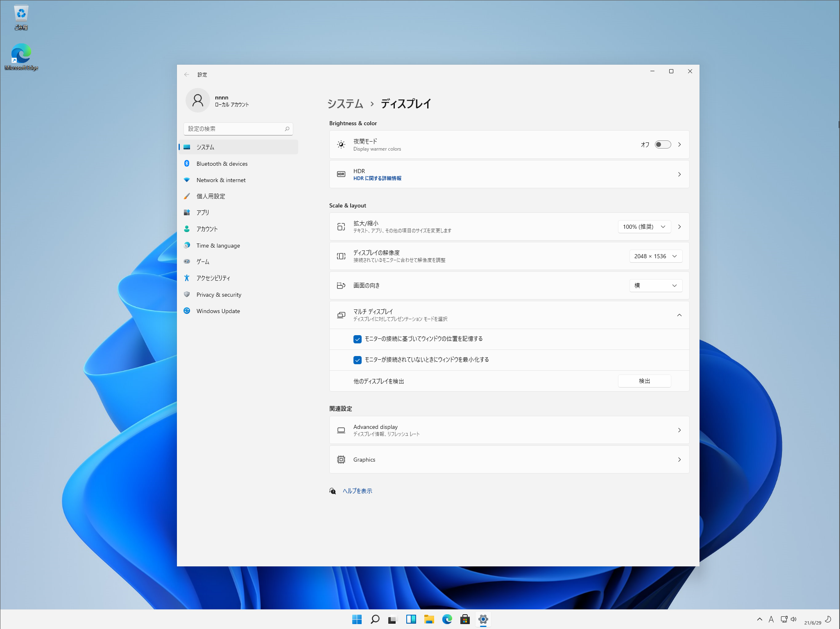The image size is (840, 629).
Task: Uncheck remember window positions by monitor connection
Action: coord(358,339)
